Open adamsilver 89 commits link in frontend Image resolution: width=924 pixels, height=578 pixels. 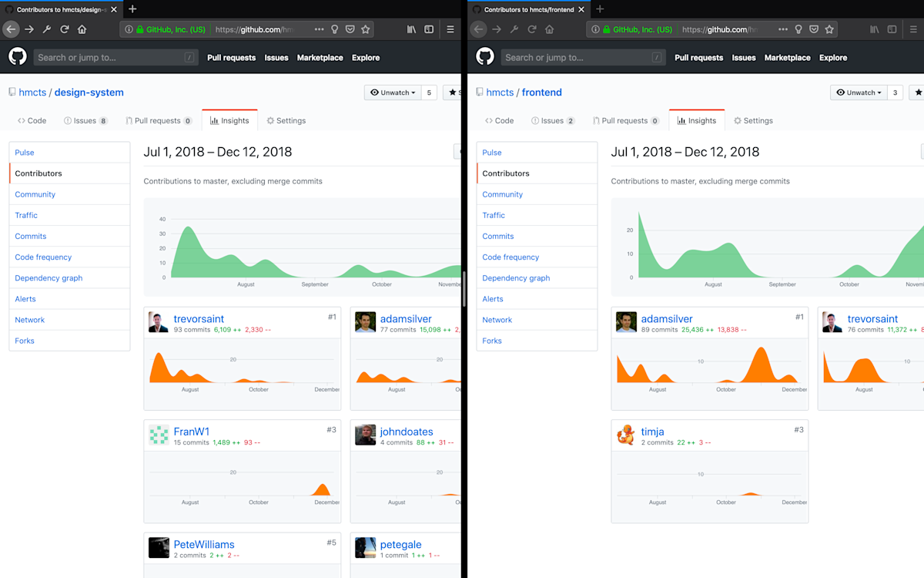[x=659, y=330]
